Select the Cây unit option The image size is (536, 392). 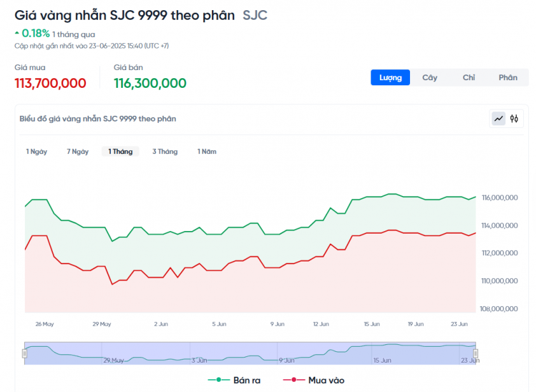430,78
